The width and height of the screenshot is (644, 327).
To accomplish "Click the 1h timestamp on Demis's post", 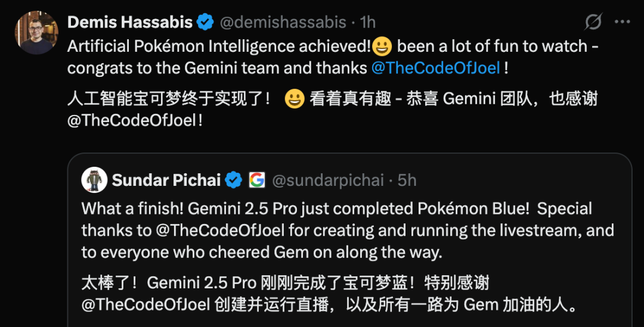I will pos(367,22).
